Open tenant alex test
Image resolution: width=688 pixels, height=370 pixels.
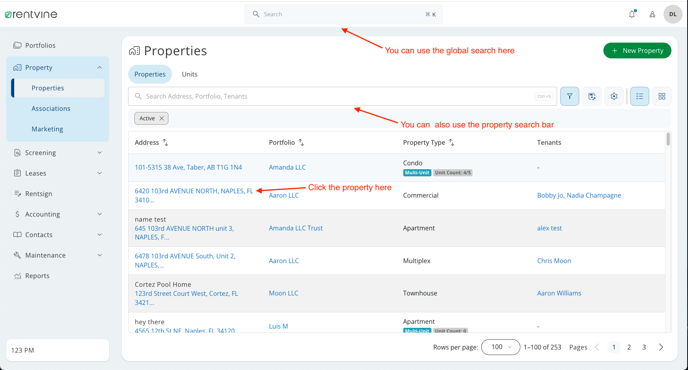click(549, 228)
